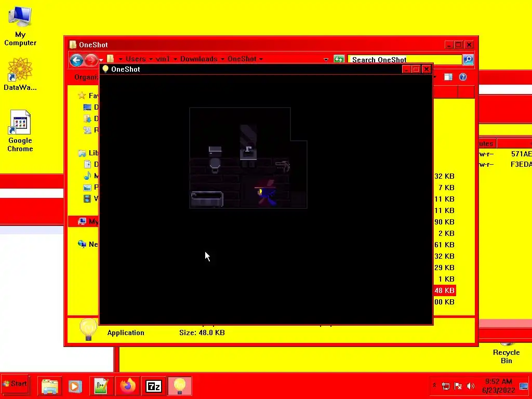Launch Google Chrome from desktop
Screen dimensions: 532x399
tap(20, 131)
